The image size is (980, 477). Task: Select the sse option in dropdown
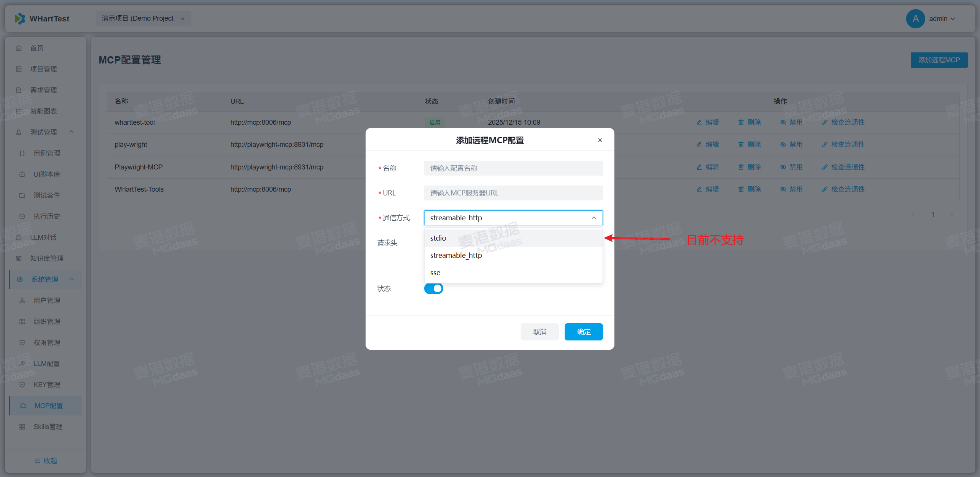click(435, 273)
